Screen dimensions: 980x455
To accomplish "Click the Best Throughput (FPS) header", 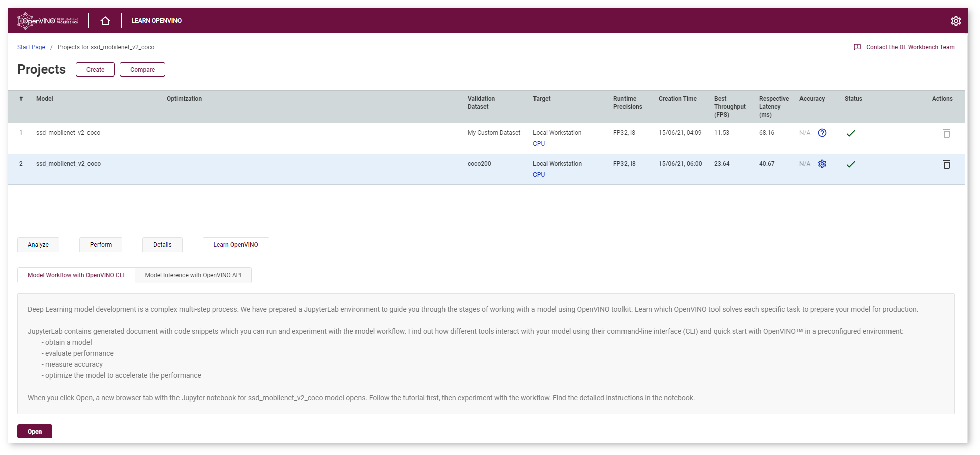I will click(x=730, y=107).
